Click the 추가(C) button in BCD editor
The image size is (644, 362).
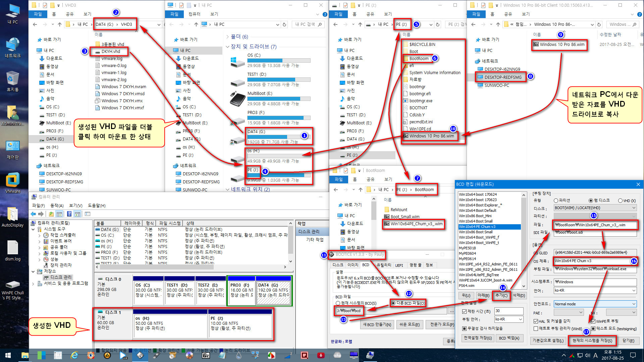click(x=501, y=295)
